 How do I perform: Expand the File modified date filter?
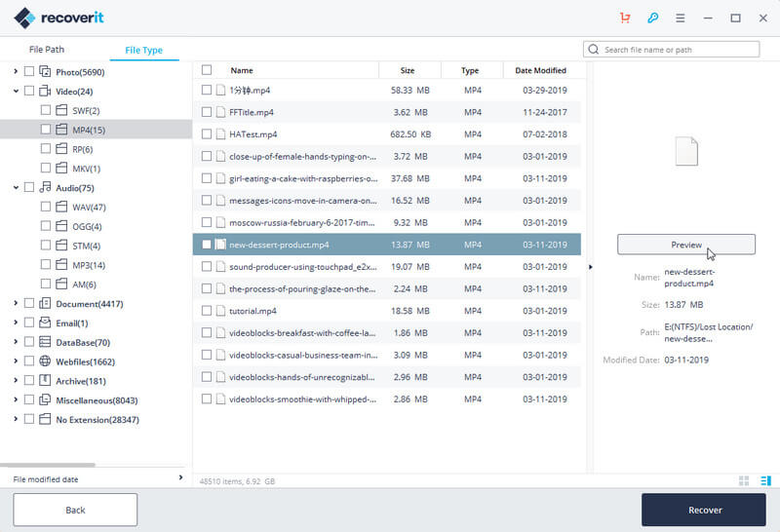click(180, 477)
